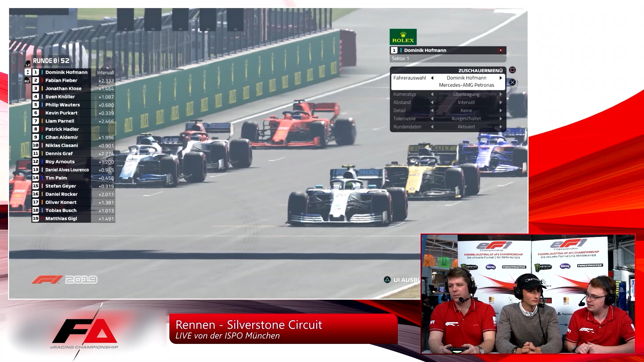Image resolution: width=644 pixels, height=362 pixels.
Task: Click the Rolex sponsor logo
Action: (x=403, y=37)
